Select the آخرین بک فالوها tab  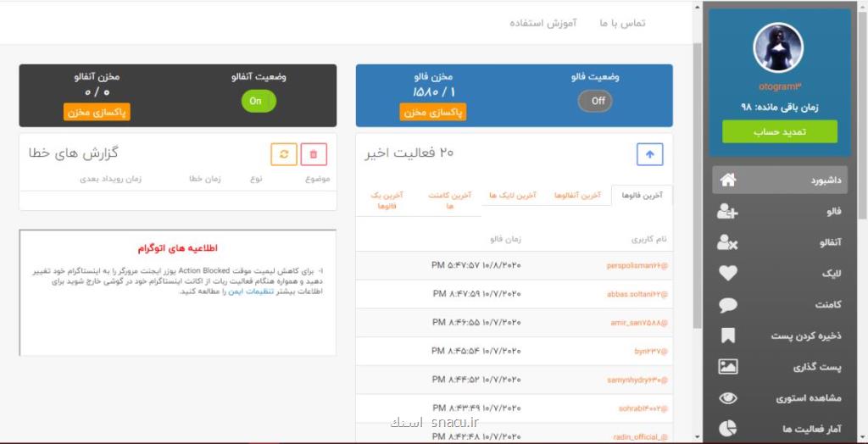pos(386,201)
